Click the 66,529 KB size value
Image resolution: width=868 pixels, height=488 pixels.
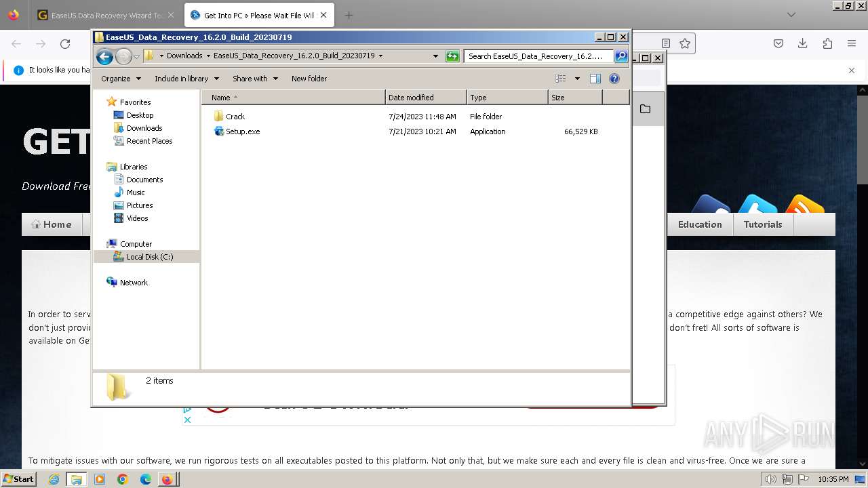point(580,131)
